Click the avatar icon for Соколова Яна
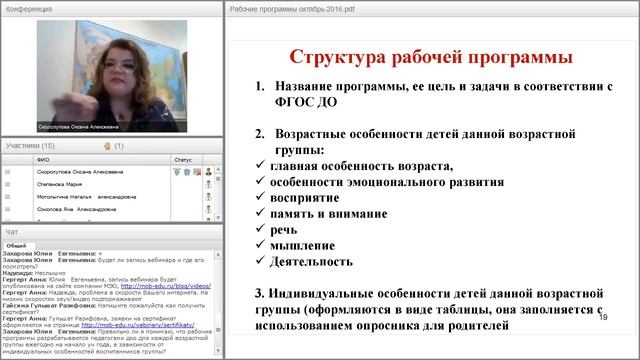Viewport: 640px width, 360px height. (209, 209)
